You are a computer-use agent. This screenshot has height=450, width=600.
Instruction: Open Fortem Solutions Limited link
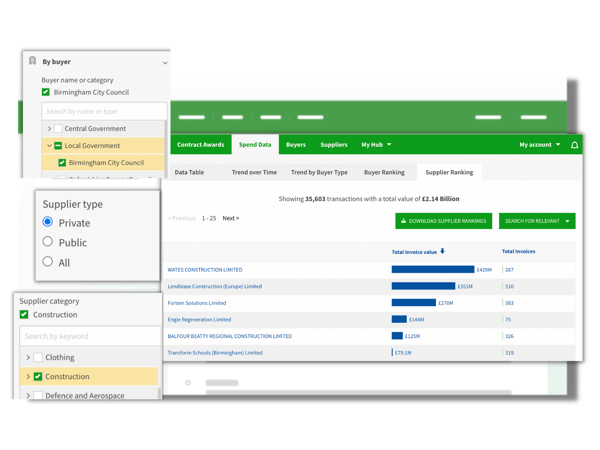coord(197,303)
